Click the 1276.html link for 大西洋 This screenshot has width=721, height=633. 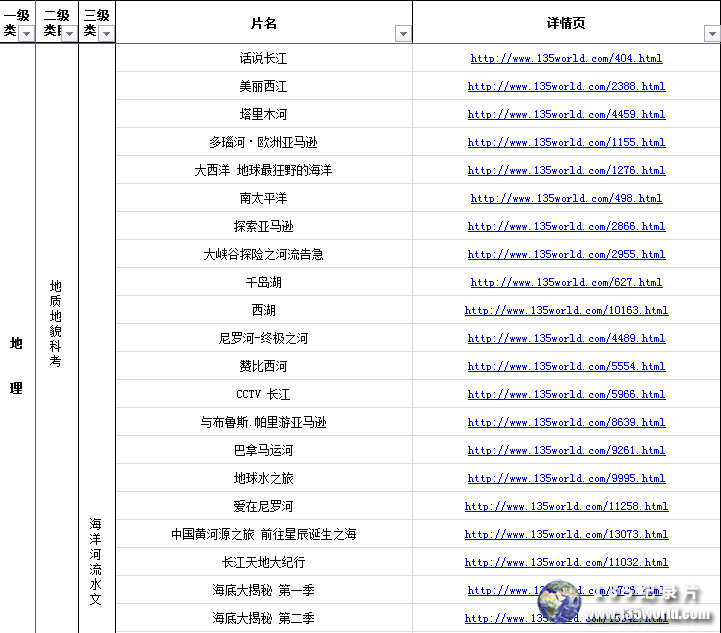point(566,171)
